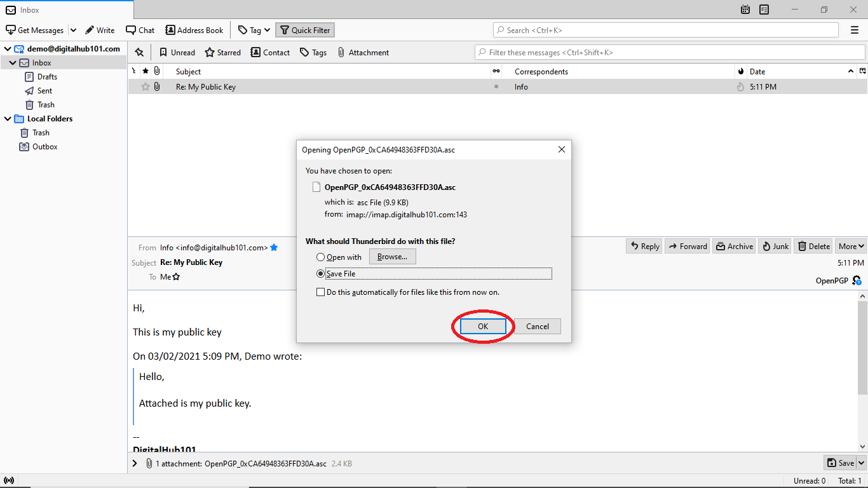Filter by Unread messages
The width and height of the screenshot is (868, 488).
click(x=177, y=53)
